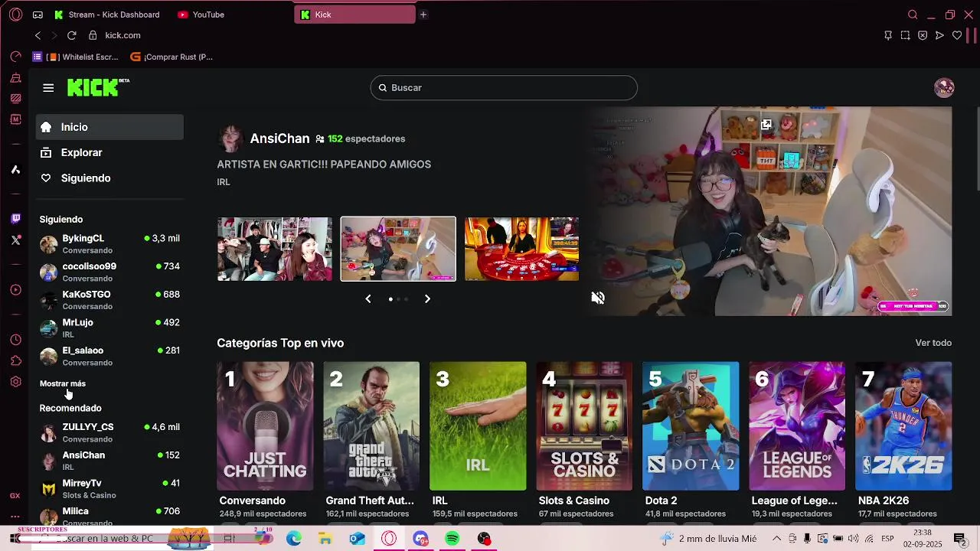
Task: Open ZULLYY_CS recommended channel
Action: click(x=109, y=432)
